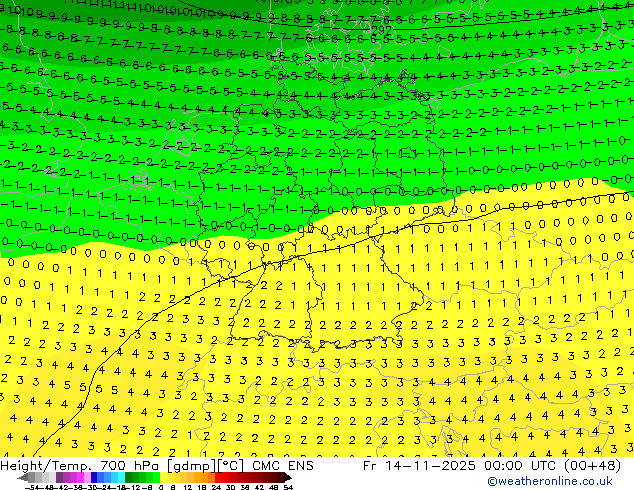
Task: Click the "292" height contour label
Action: 381,31
